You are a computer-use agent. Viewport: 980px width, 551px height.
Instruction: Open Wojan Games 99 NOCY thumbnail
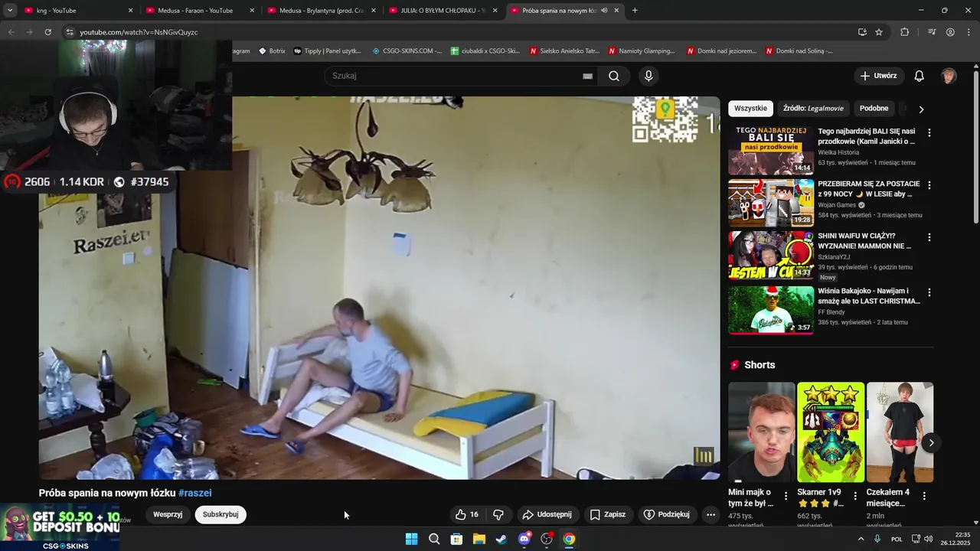(x=771, y=204)
